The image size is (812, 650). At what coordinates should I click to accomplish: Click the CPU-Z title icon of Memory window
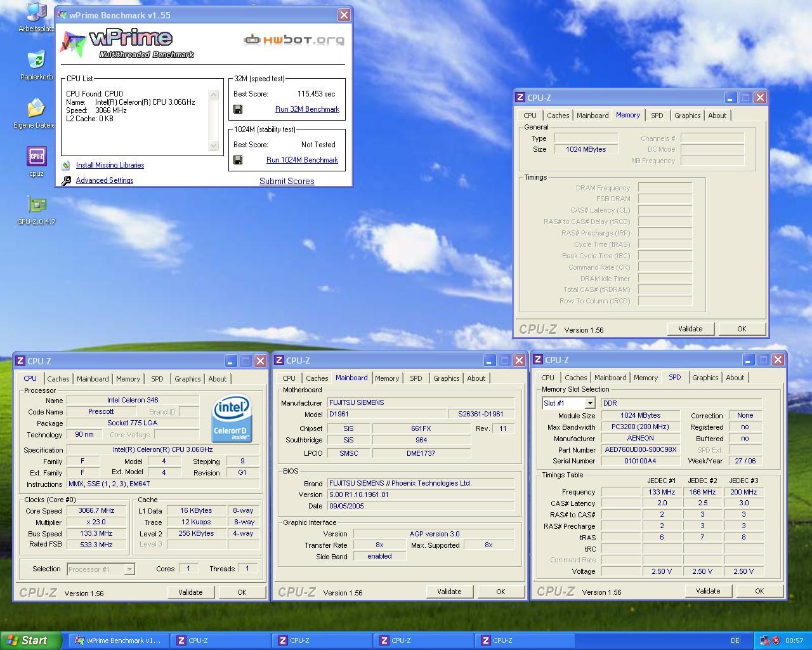(x=520, y=98)
